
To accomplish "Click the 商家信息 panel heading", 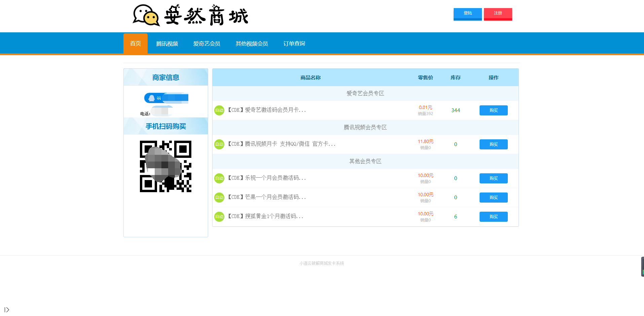I will (165, 77).
